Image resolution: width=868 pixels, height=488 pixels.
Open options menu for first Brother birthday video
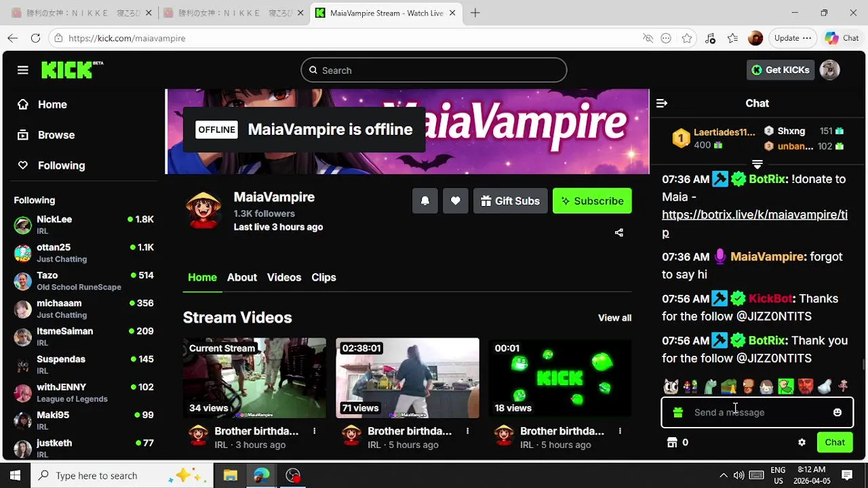[x=314, y=431]
